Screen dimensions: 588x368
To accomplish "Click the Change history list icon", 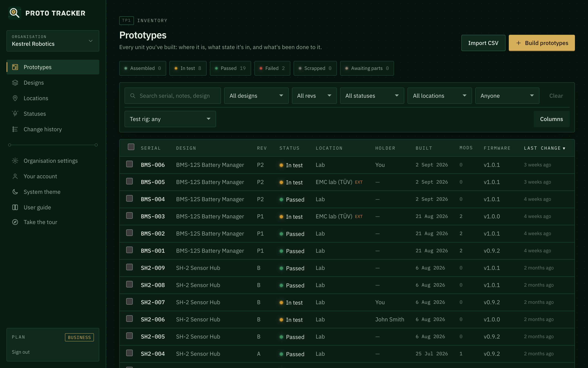I will (15, 129).
